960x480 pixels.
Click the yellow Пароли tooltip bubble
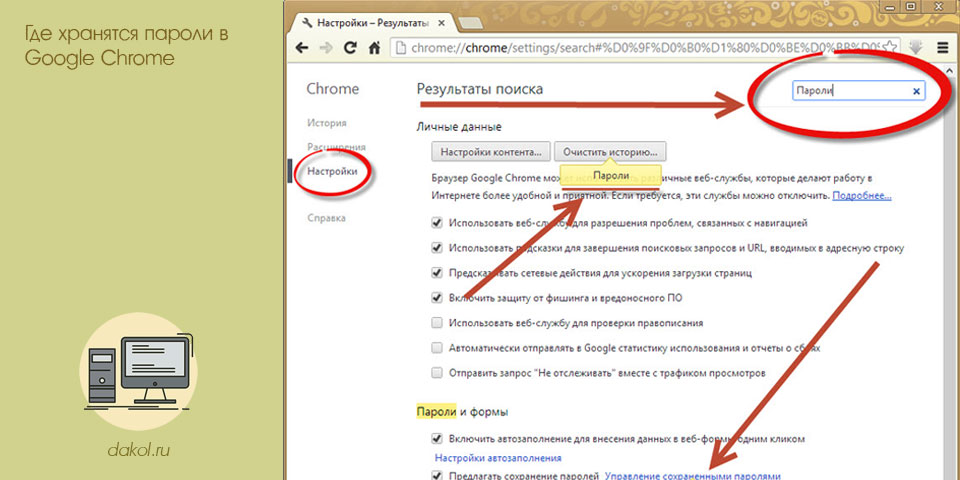tap(610, 174)
